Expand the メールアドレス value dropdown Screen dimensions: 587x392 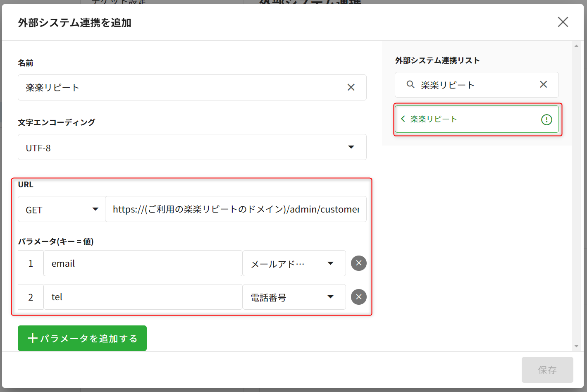pos(294,263)
